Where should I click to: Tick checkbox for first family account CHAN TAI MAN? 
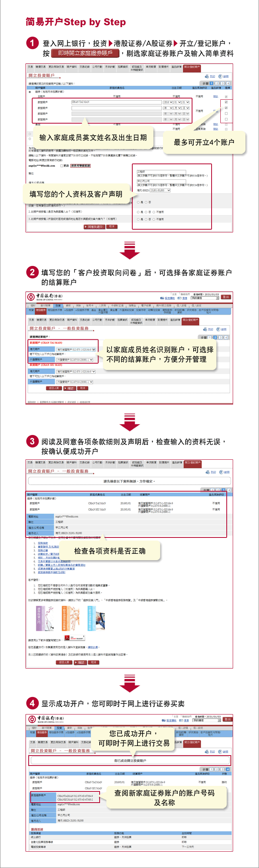[x=226, y=102]
